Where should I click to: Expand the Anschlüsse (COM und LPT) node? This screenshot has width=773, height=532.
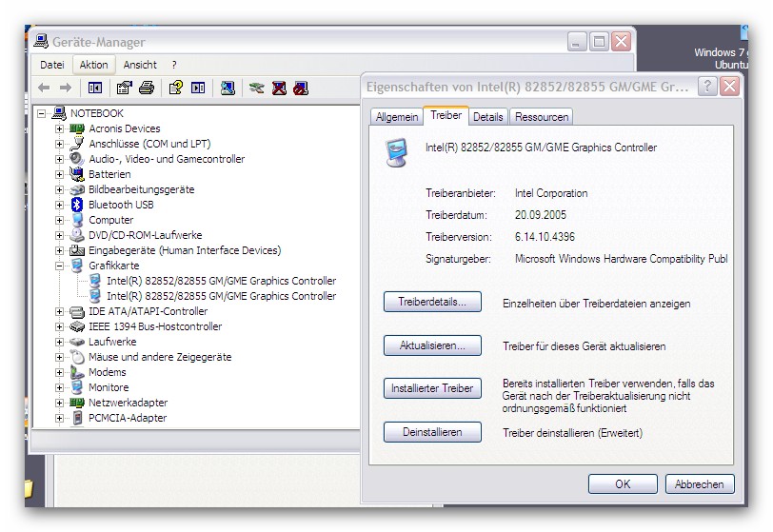pyautogui.click(x=59, y=145)
